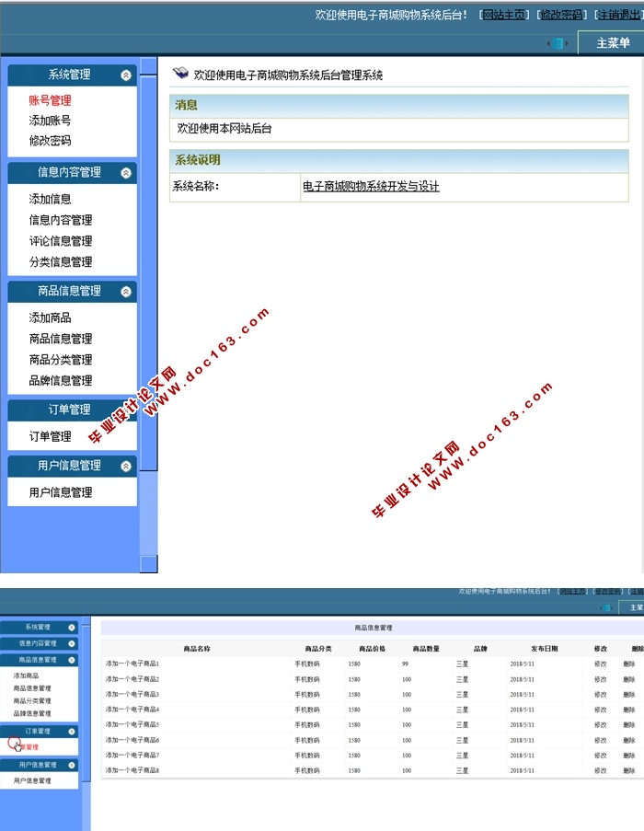This screenshot has width=644, height=831.
Task: Open 品牌信息管理 in the lower screenshot sidebar
Action: click(x=32, y=713)
